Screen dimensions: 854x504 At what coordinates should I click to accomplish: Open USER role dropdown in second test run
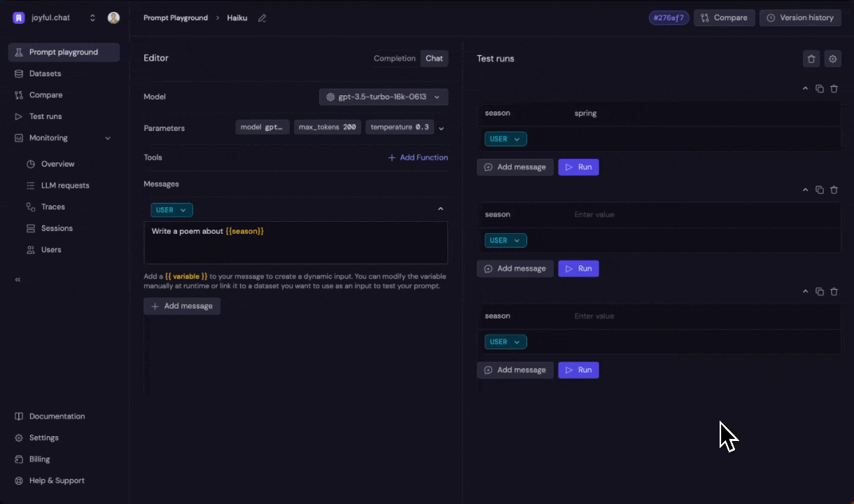(505, 241)
